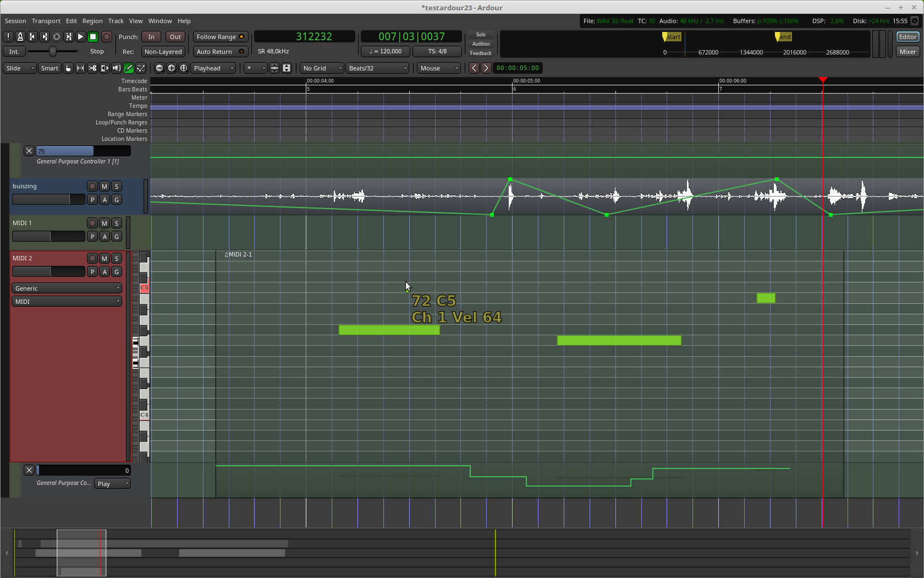Open the Track menu

116,21
